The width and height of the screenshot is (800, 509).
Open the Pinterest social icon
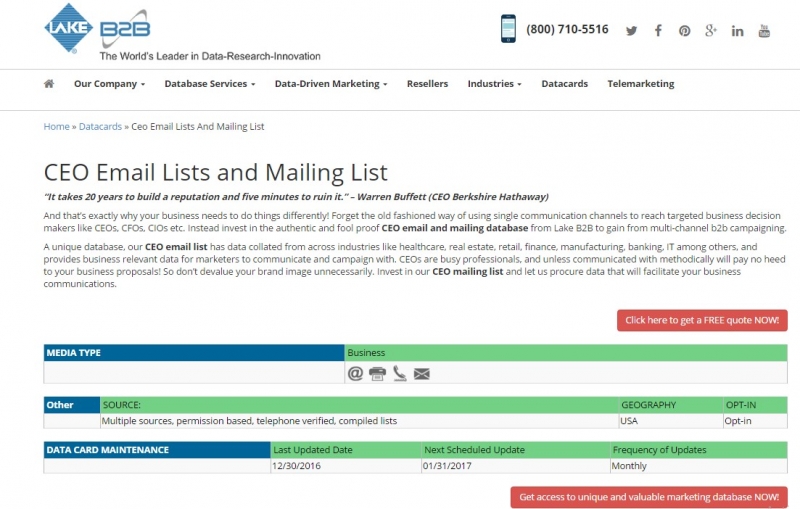tap(685, 31)
